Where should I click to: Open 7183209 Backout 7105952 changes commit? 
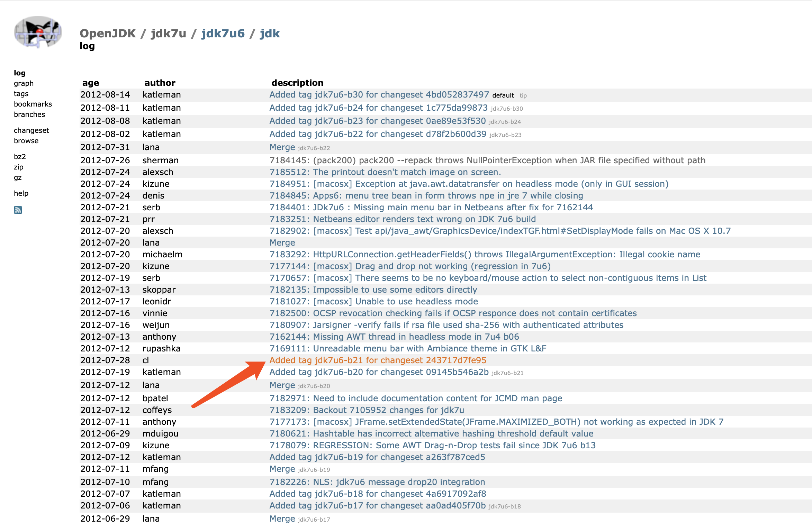point(367,410)
